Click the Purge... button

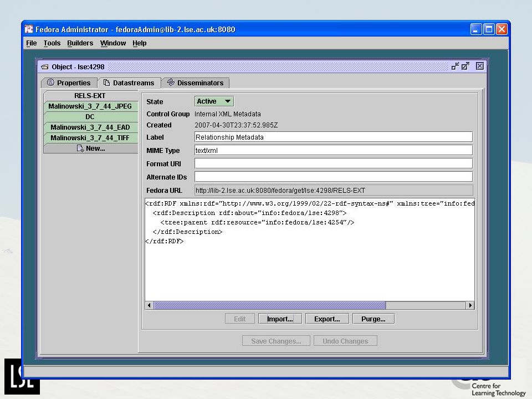[373, 319]
